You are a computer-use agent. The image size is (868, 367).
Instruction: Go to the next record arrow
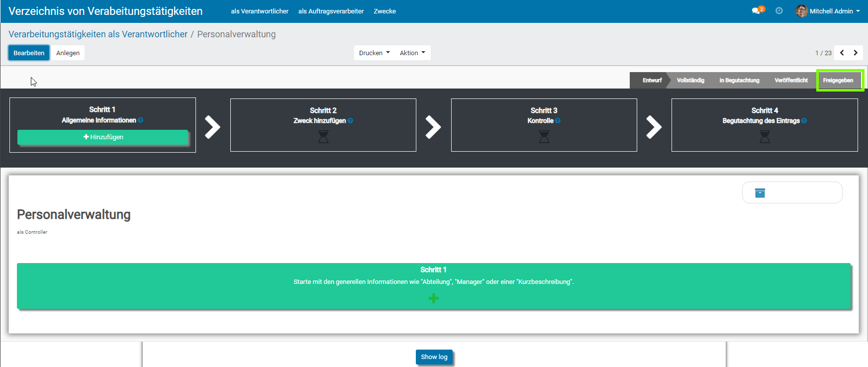856,53
